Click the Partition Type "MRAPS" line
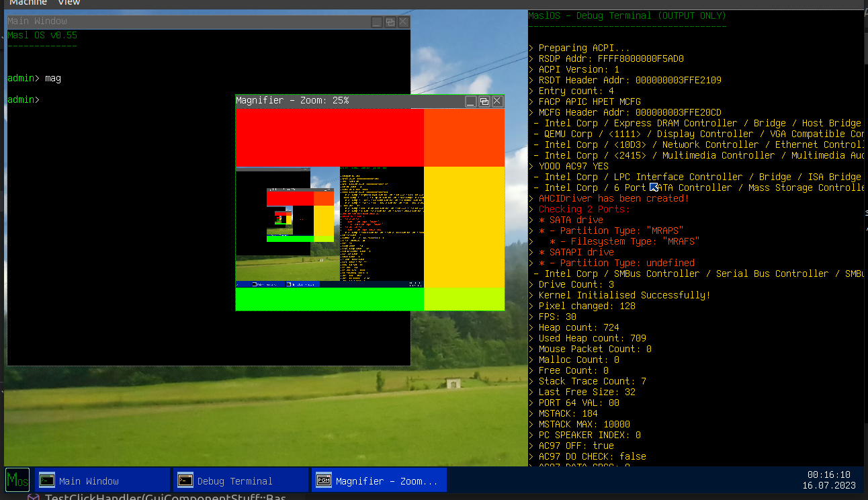 coord(606,231)
